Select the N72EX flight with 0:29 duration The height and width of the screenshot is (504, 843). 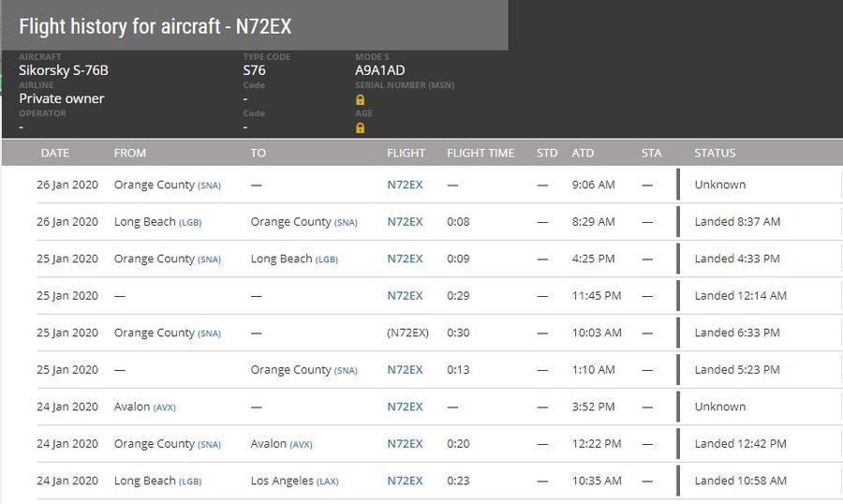[405, 296]
